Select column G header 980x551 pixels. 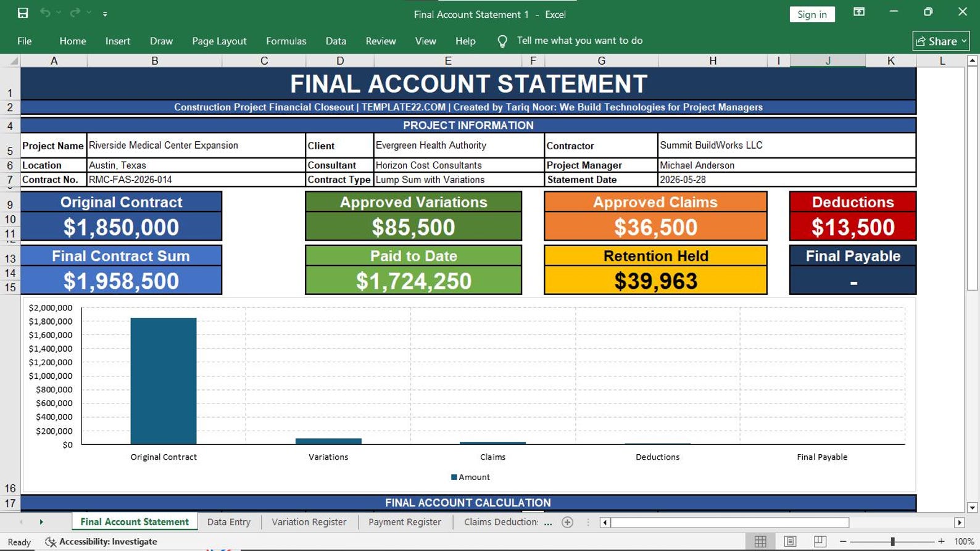[601, 60]
